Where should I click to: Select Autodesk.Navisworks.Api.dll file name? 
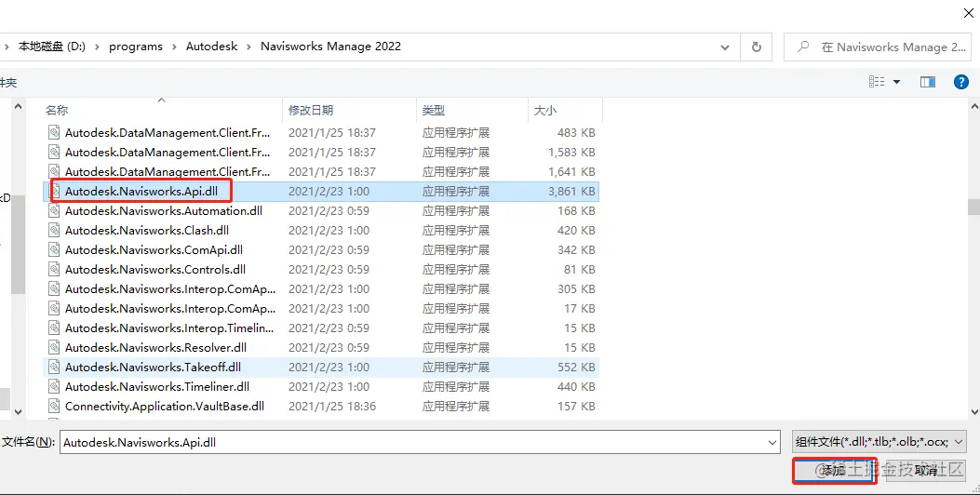[141, 192]
